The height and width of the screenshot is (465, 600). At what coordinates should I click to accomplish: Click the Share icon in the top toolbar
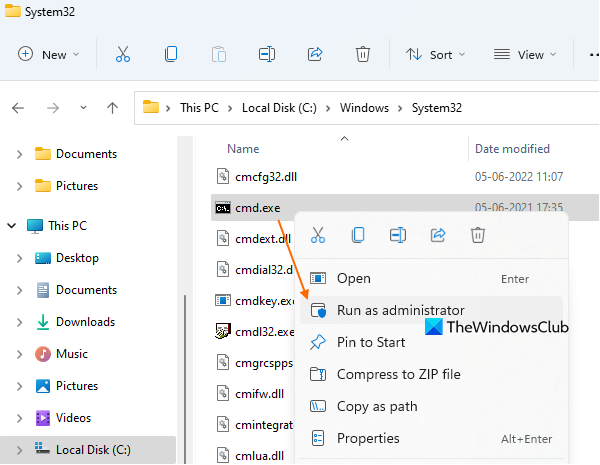(315, 55)
